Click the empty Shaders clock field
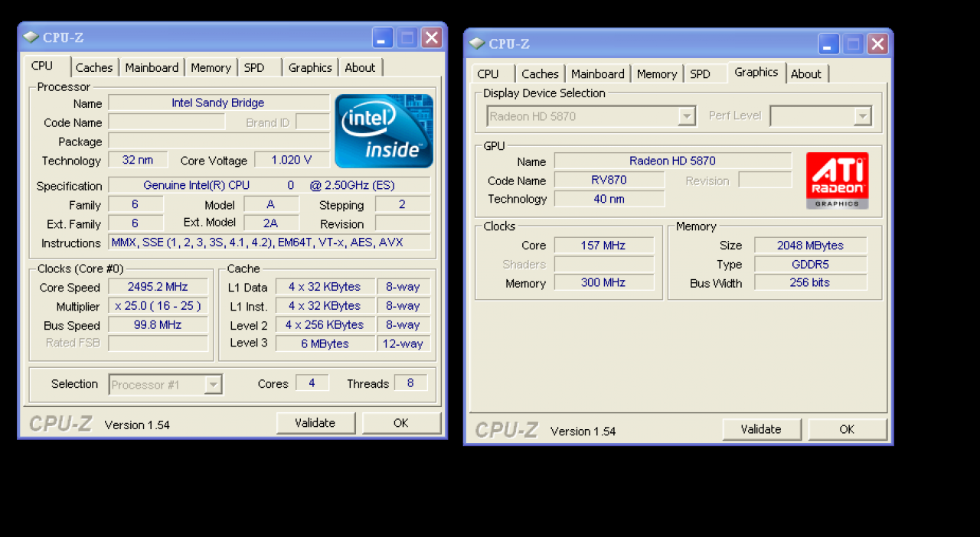The height and width of the screenshot is (537, 980). click(x=604, y=264)
